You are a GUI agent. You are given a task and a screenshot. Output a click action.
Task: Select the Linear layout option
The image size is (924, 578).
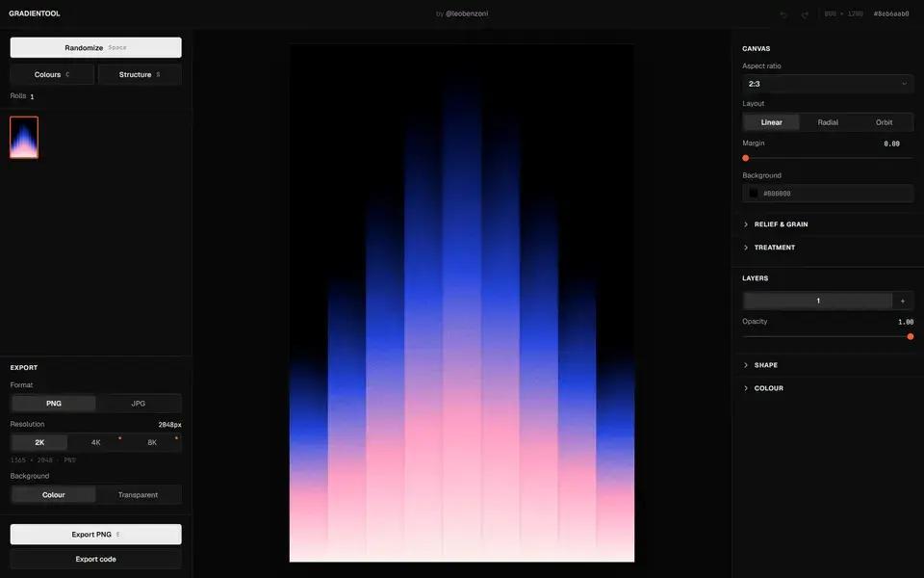[x=771, y=122]
